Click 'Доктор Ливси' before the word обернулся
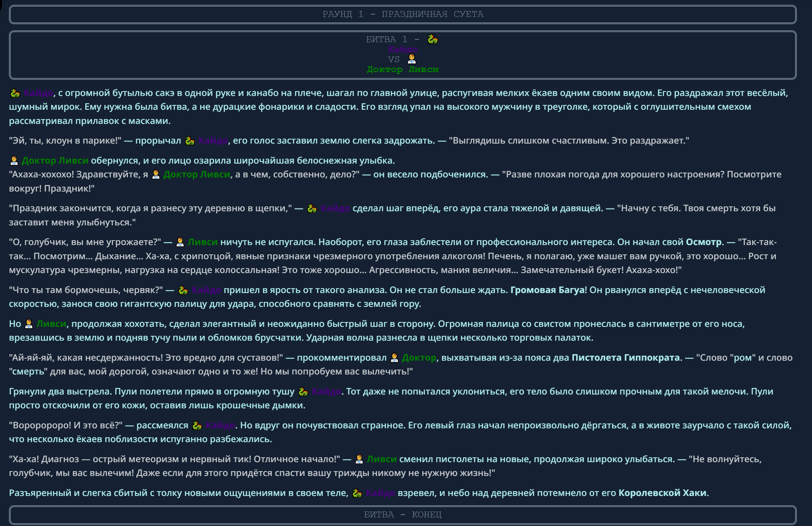812x526 pixels. 55,161
